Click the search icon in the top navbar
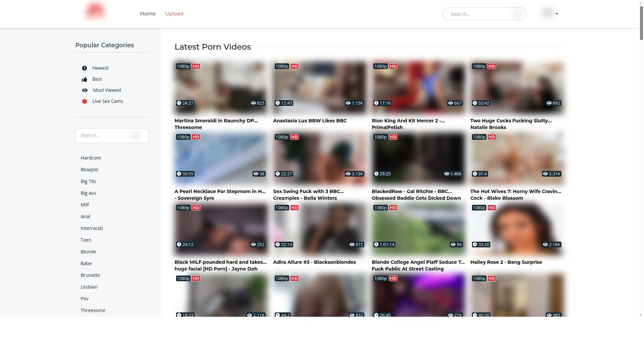Image resolution: width=644 pixels, height=362 pixels. tap(517, 14)
